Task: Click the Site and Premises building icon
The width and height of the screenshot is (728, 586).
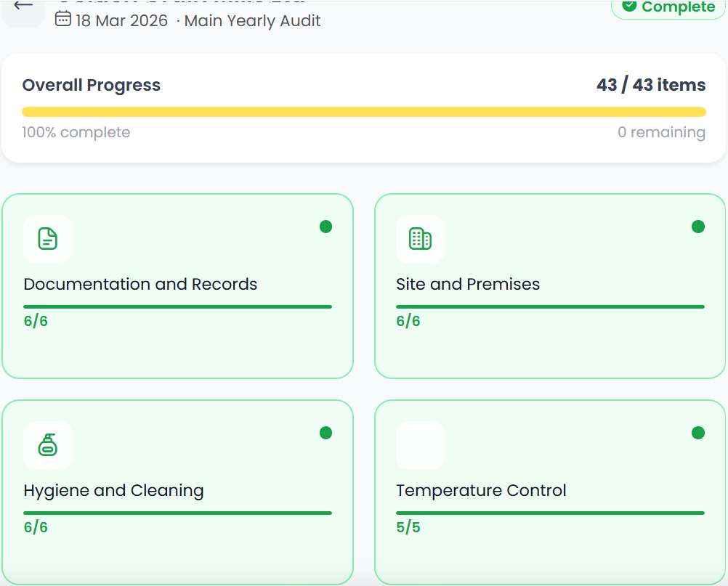Action: (420, 239)
